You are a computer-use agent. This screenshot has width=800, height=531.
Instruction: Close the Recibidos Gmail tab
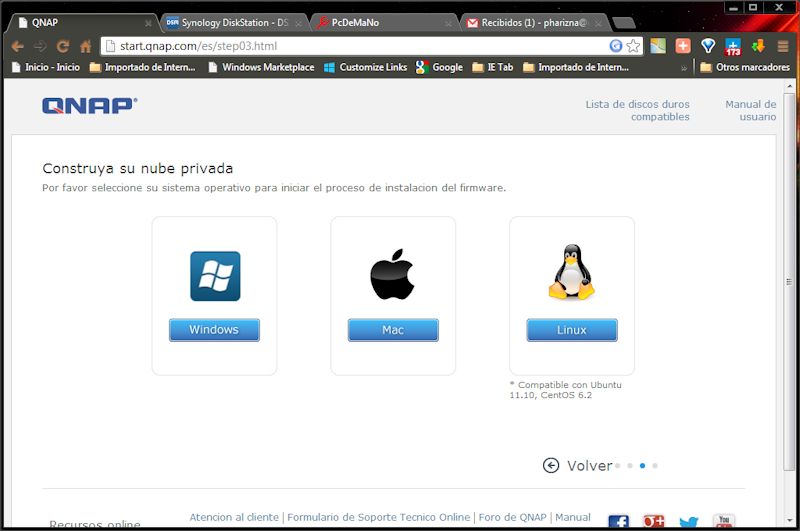pyautogui.click(x=598, y=23)
